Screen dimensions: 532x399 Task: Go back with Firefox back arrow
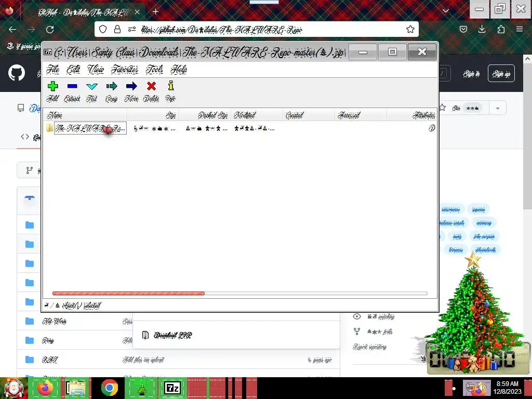pos(12,30)
